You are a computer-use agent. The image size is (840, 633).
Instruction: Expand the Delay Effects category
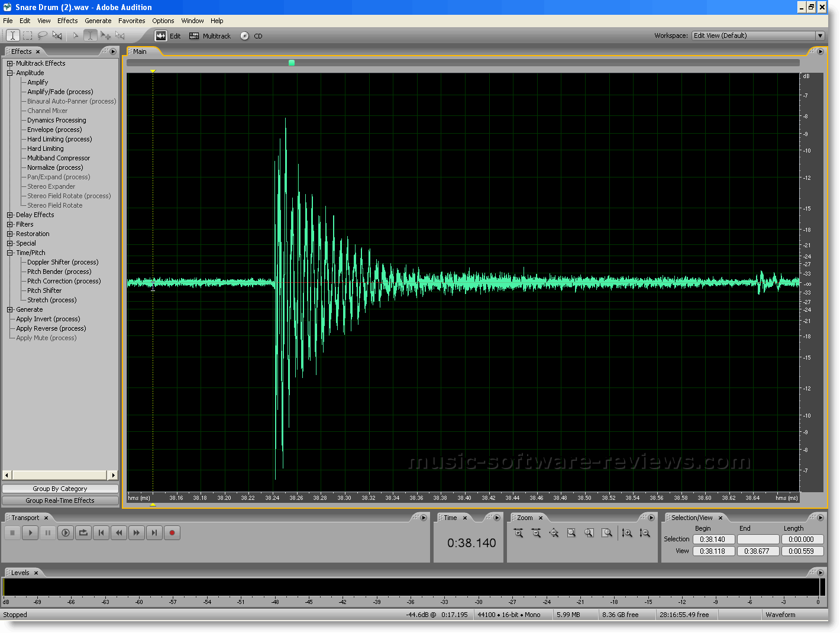(10, 215)
